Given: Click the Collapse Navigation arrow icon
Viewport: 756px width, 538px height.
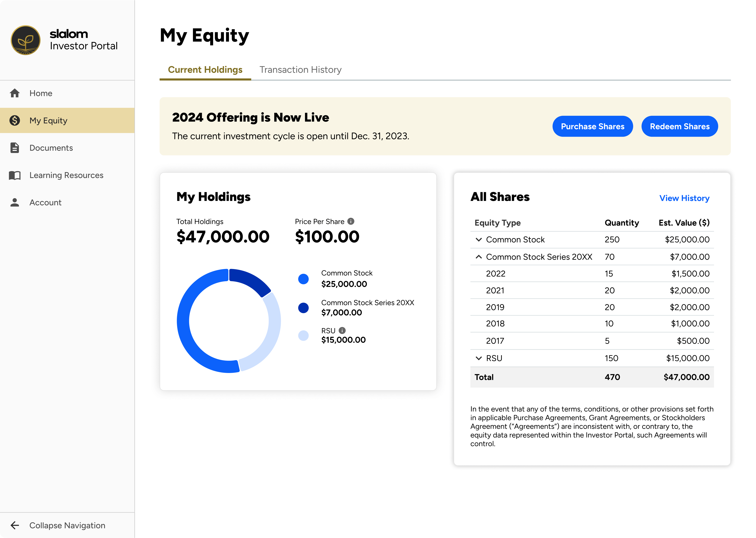Looking at the screenshot, I should [x=15, y=525].
